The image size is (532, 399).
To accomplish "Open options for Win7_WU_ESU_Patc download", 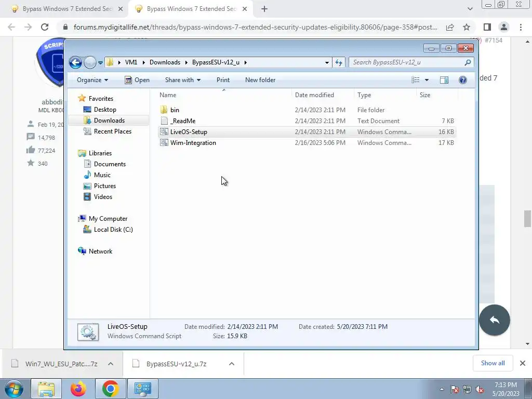I will [x=111, y=364].
